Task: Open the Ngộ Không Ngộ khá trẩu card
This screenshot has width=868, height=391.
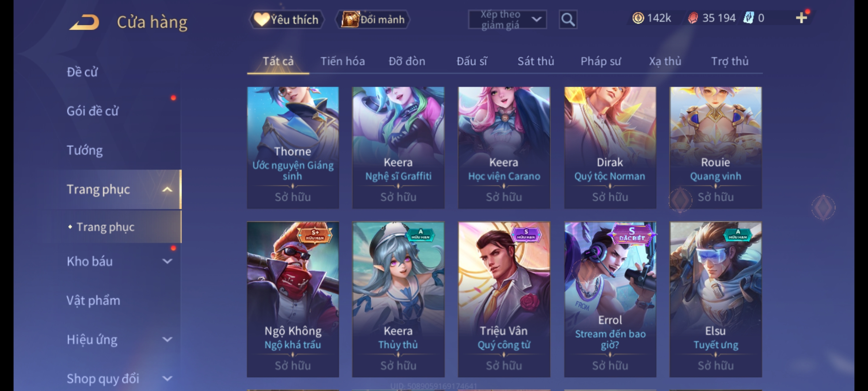Action: point(293,299)
